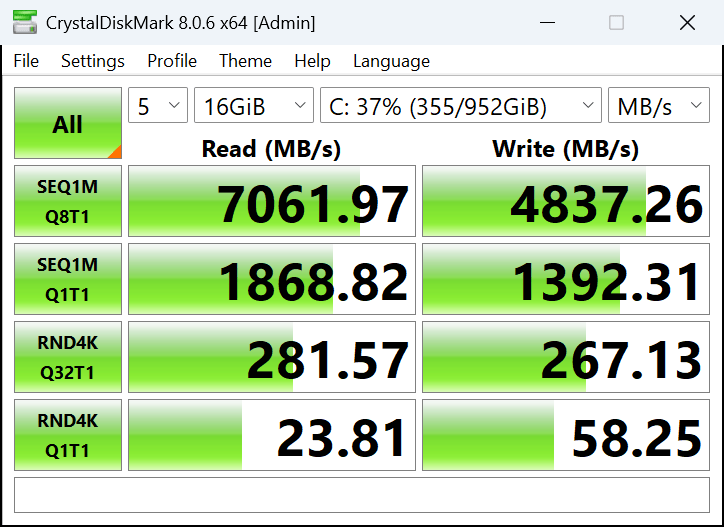Click the 267.13 RND4K Q32T1 write result
Image resolution: width=724 pixels, height=527 pixels.
[566, 357]
